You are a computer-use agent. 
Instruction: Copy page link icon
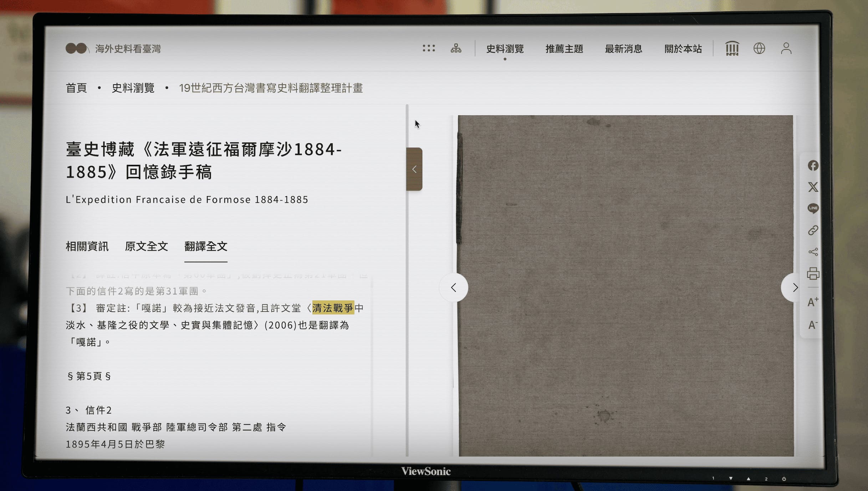[x=813, y=230]
